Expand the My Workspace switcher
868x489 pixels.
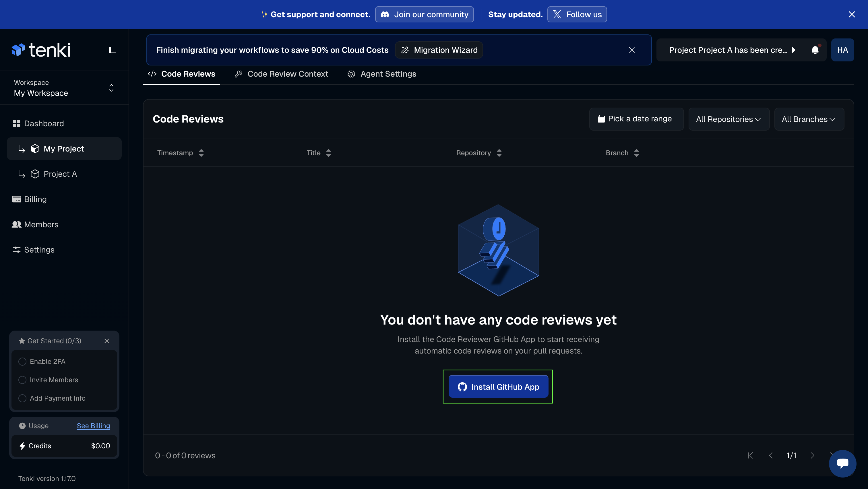(x=111, y=88)
